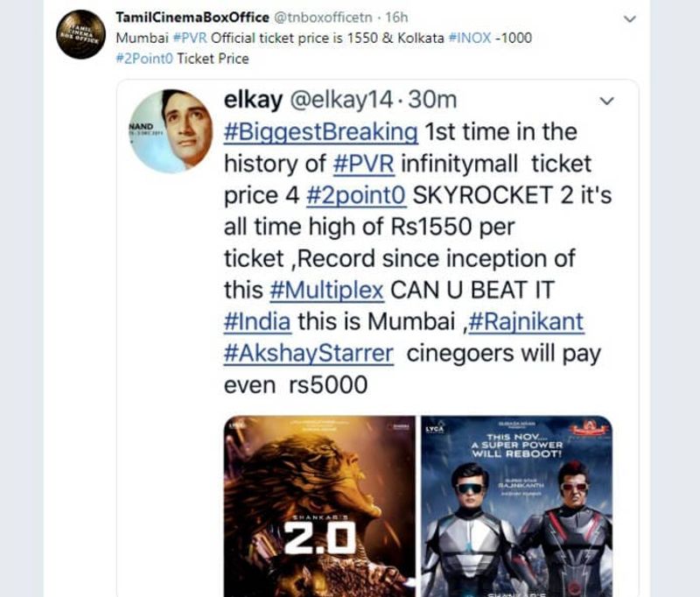Open the #India hashtag
The height and width of the screenshot is (597, 700).
click(257, 322)
